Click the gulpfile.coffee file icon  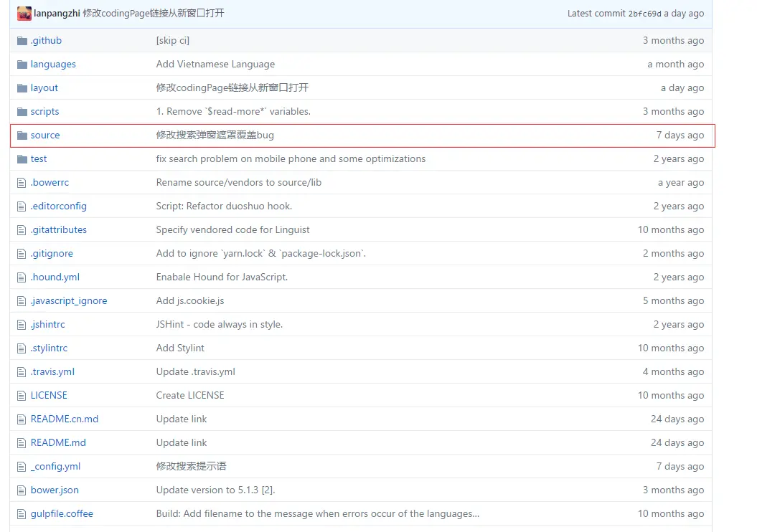(22, 513)
